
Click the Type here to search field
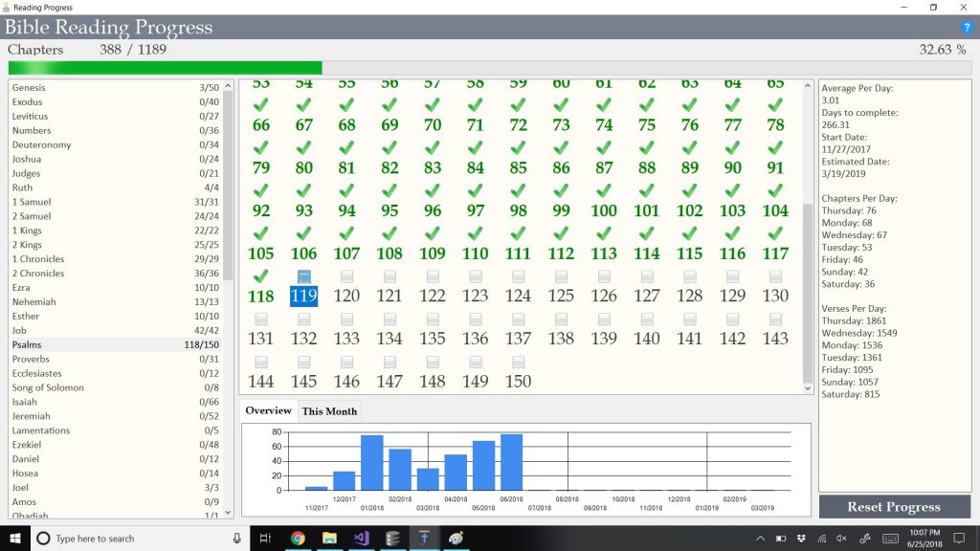(x=134, y=539)
